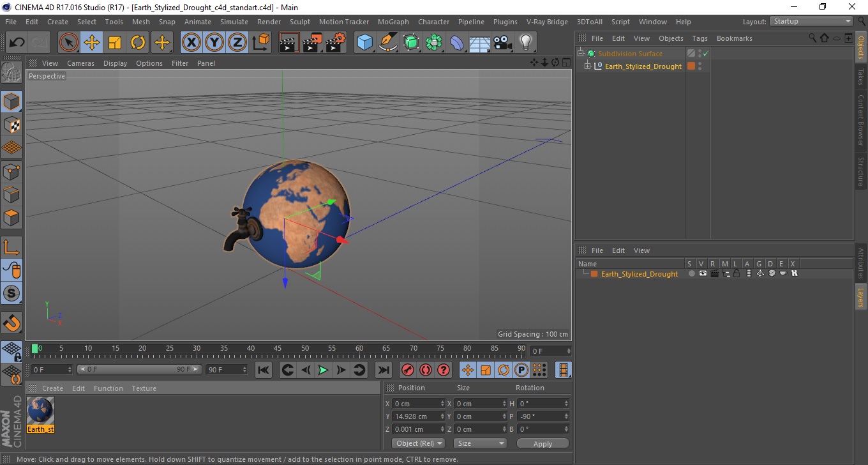Screen dimensions: 868x465
Task: Toggle the Z axis lock
Action: click(x=237, y=43)
